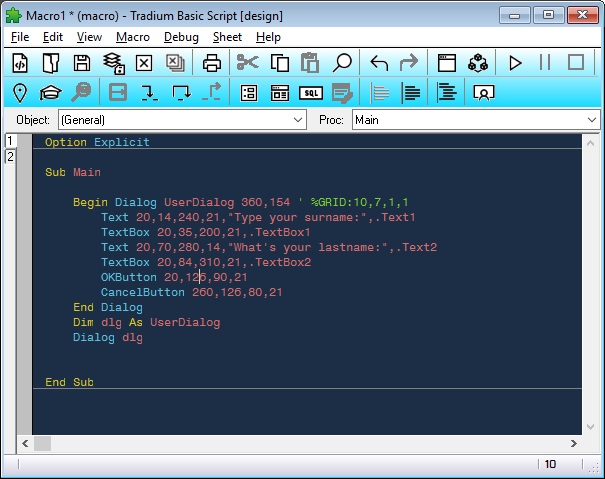Pause macro execution
The height and width of the screenshot is (479, 605).
point(545,63)
